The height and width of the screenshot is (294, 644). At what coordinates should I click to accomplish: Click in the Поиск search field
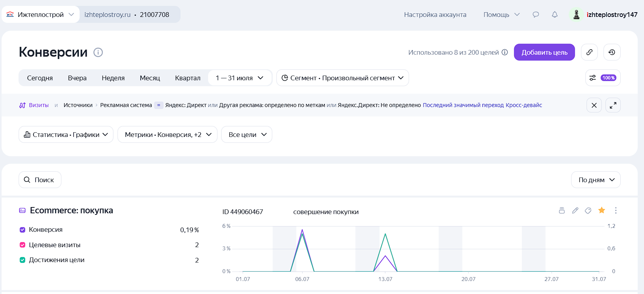point(40,180)
